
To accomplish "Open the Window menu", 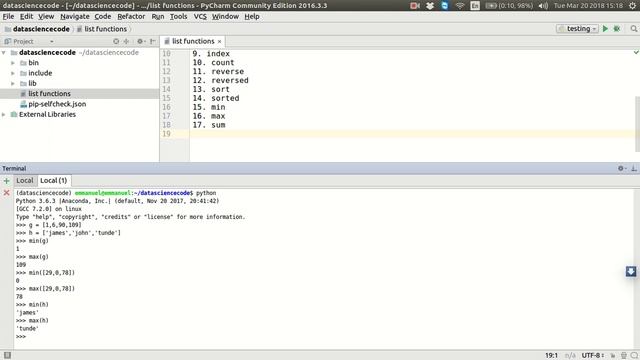I will [x=225, y=16].
